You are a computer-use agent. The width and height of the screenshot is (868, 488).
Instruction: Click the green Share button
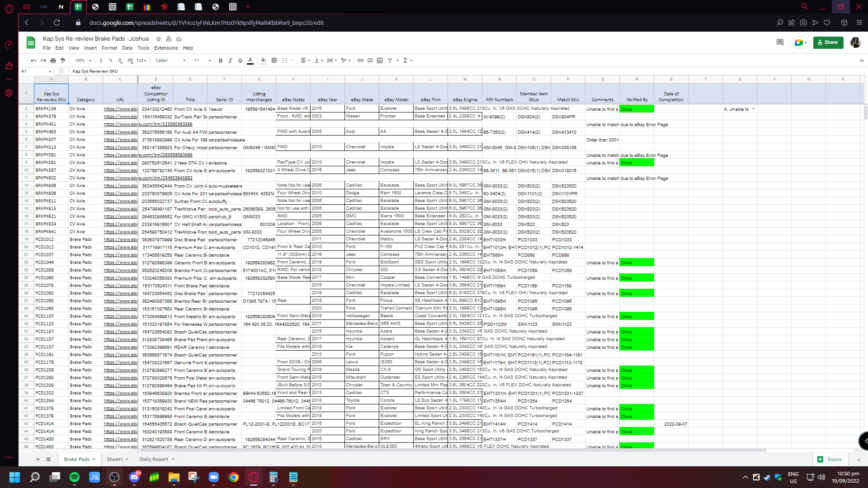pos(828,42)
